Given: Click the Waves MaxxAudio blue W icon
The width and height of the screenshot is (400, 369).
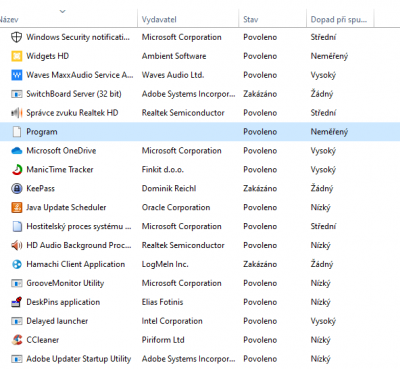Looking at the screenshot, I should [17, 75].
